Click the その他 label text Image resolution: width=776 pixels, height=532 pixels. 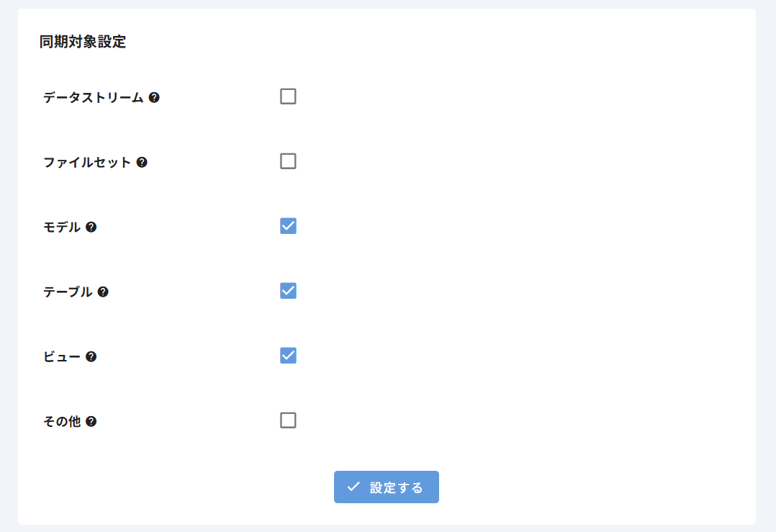click(x=62, y=422)
